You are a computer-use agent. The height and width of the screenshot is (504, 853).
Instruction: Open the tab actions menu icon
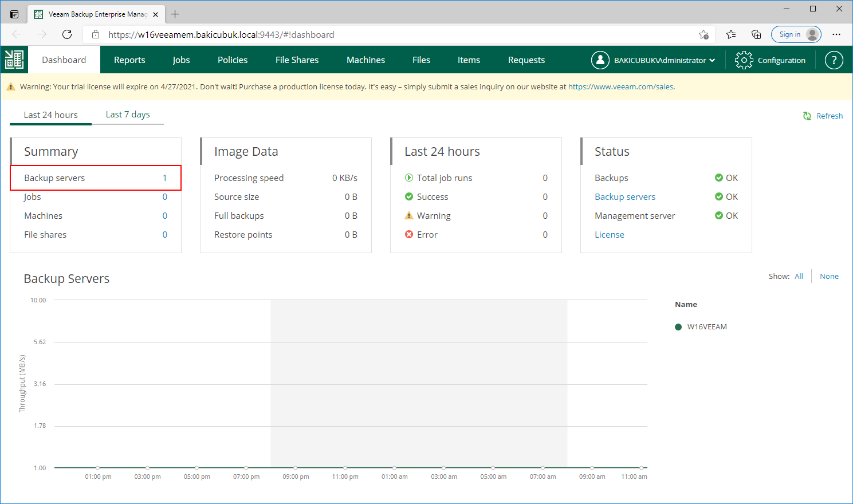click(x=14, y=14)
